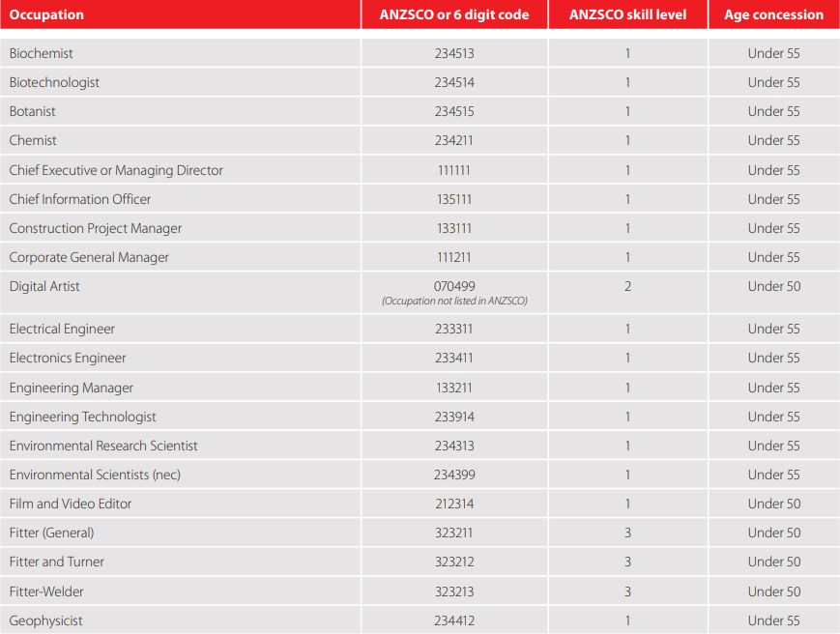Click Under 55 for Biochemist
Viewport: 840px width, 634px height.
773,53
